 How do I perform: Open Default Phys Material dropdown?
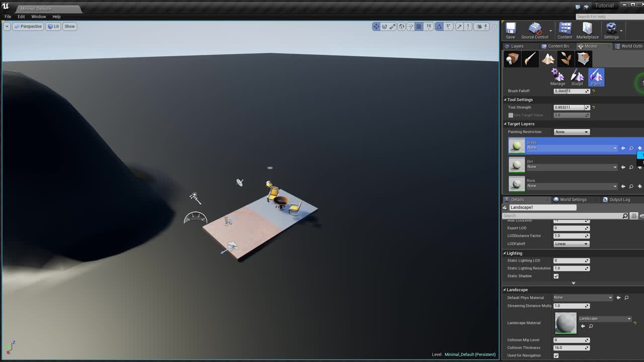(x=583, y=298)
